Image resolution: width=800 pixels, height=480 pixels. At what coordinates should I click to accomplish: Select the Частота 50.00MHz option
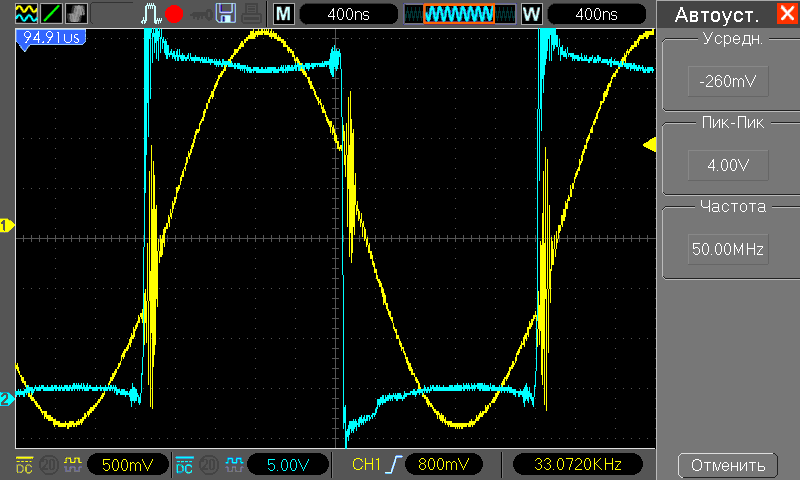coord(727,248)
